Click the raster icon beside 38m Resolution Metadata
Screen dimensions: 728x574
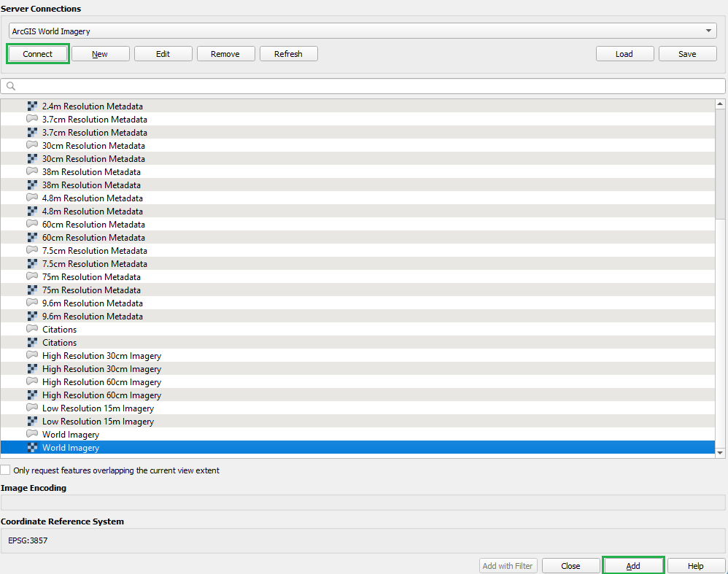pyautogui.click(x=32, y=185)
